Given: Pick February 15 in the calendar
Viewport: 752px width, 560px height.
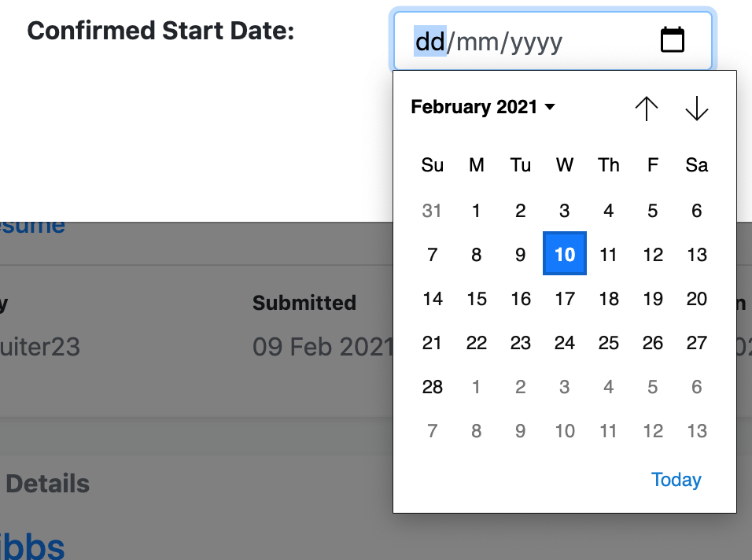Looking at the screenshot, I should [x=477, y=299].
